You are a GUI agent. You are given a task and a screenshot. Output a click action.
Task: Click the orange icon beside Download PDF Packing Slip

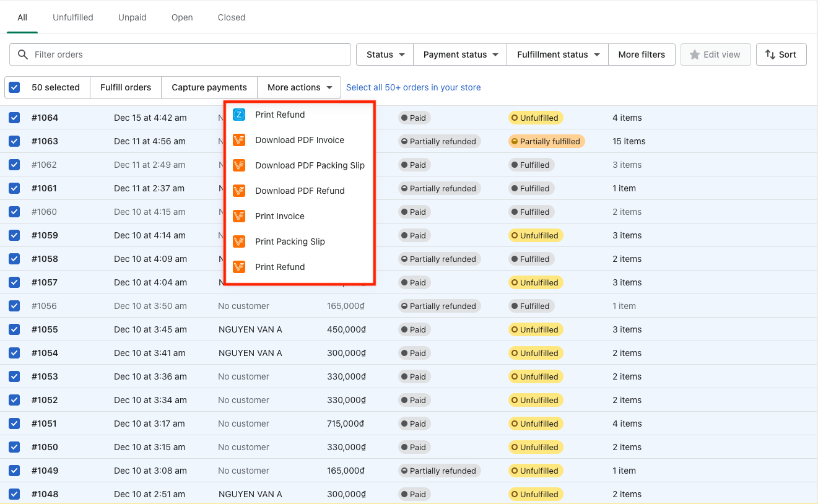(239, 165)
